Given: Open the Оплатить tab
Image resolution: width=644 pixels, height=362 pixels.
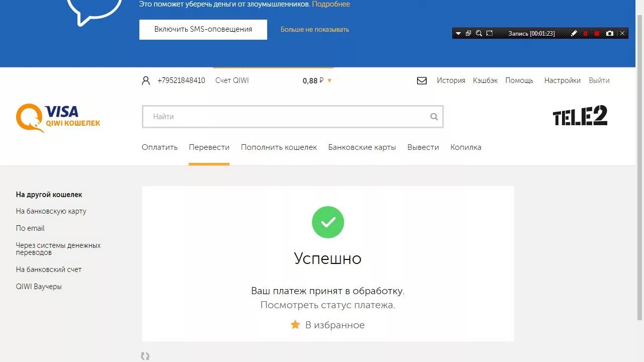Looking at the screenshot, I should tap(159, 147).
